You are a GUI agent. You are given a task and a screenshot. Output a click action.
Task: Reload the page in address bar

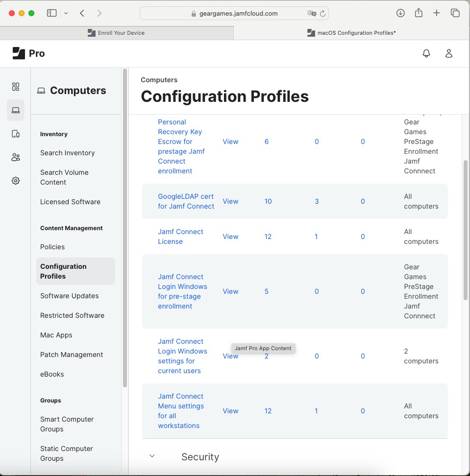(x=322, y=14)
